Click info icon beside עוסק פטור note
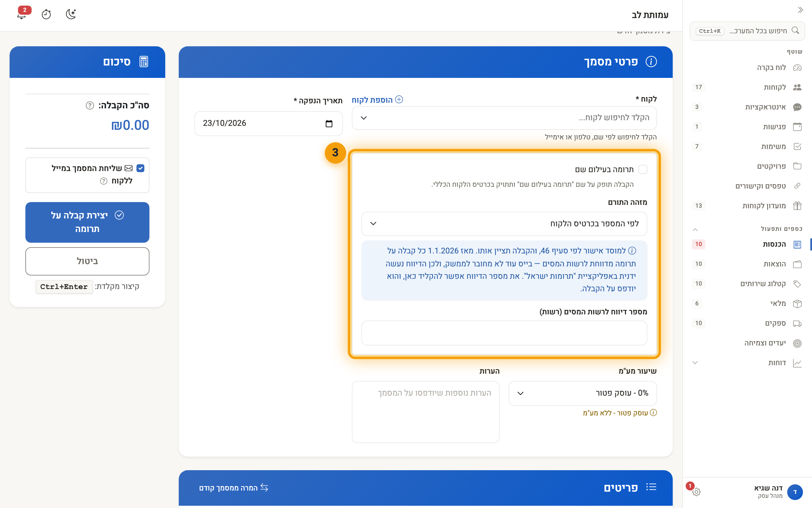812x508 pixels. (x=653, y=413)
